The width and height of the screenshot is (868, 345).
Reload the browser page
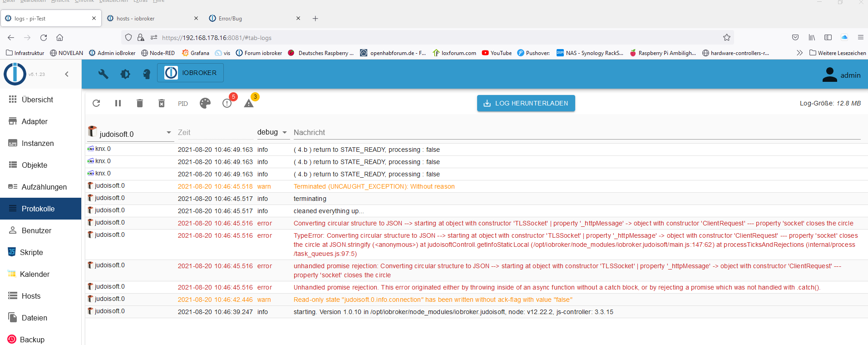[44, 38]
